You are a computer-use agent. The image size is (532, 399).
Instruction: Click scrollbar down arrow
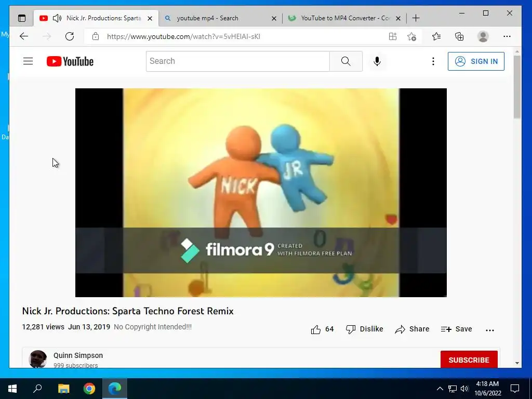click(x=517, y=363)
